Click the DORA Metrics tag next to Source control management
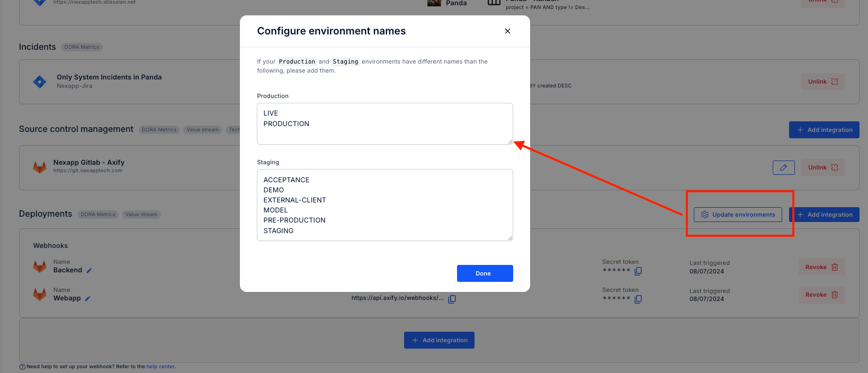Image resolution: width=868 pixels, height=373 pixels. click(159, 130)
